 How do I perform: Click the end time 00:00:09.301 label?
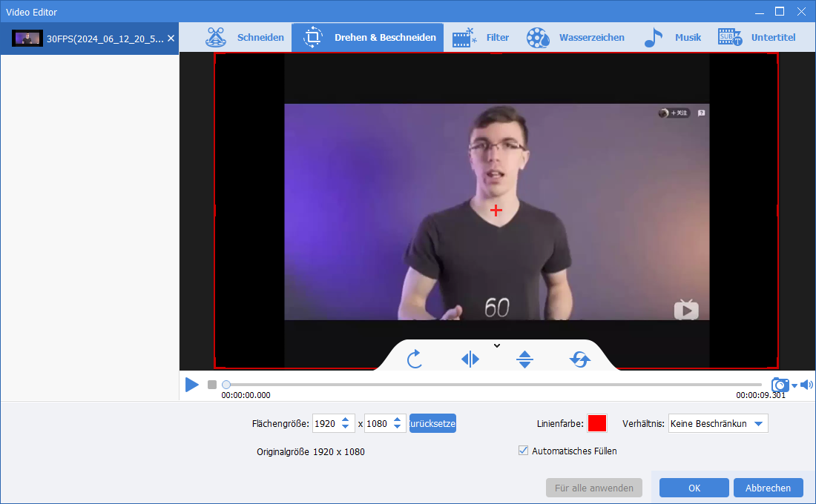(x=761, y=395)
